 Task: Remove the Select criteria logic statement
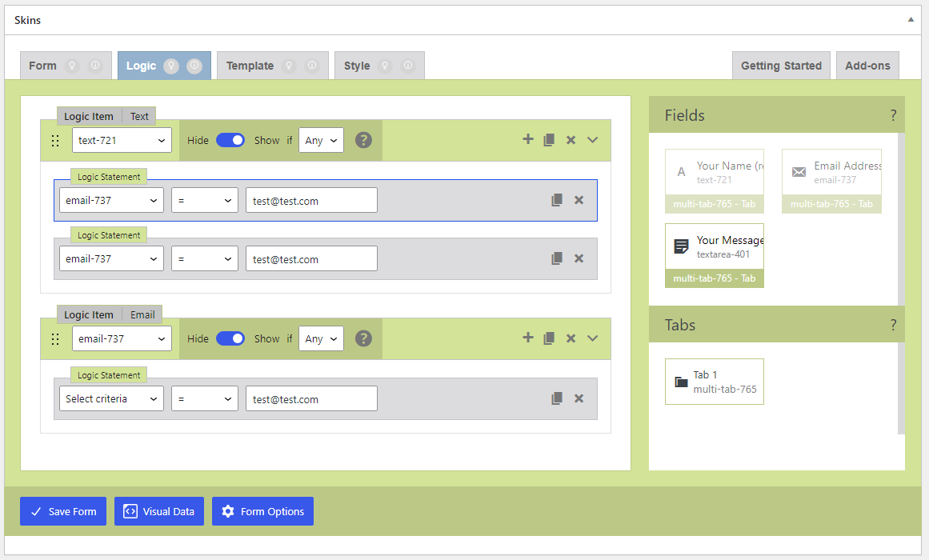pyautogui.click(x=579, y=398)
